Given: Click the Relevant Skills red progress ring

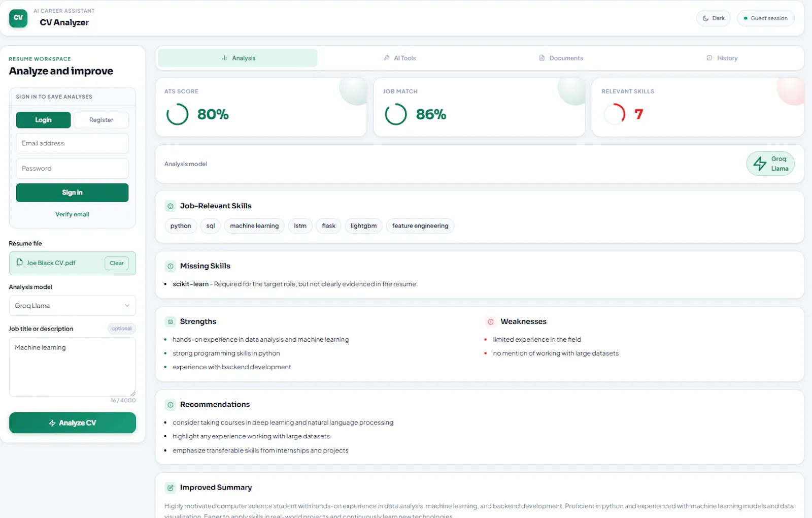Looking at the screenshot, I should click(x=615, y=114).
